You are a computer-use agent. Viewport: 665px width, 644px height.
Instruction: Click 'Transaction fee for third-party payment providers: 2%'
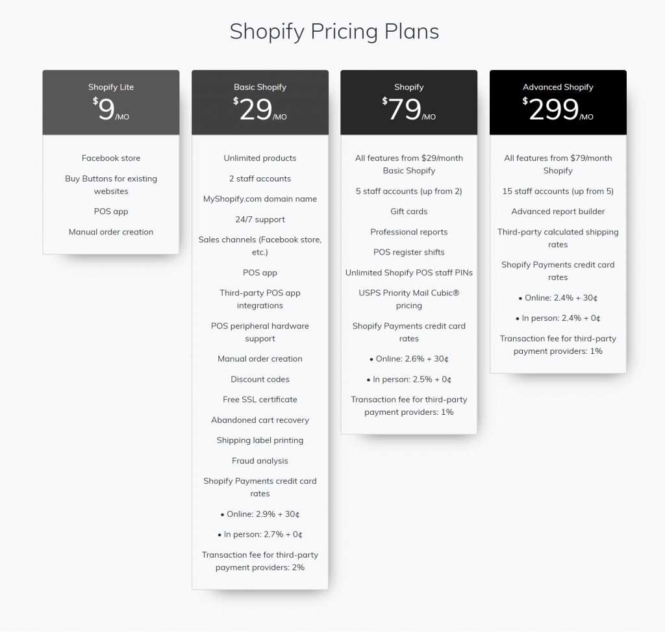(260, 561)
